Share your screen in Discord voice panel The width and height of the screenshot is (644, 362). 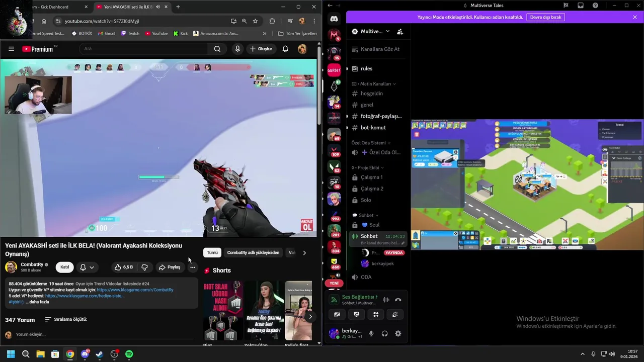[356, 314]
